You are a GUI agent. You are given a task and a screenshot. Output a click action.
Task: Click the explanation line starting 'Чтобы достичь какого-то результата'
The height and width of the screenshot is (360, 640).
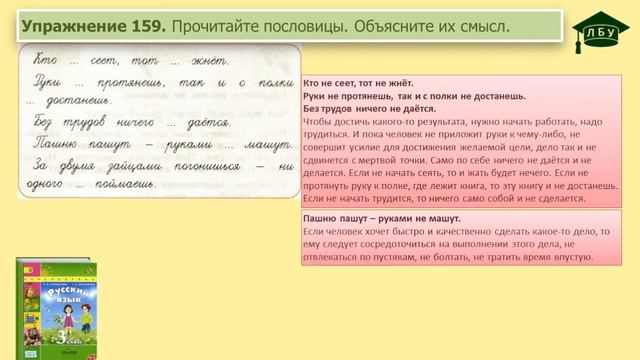(453, 122)
